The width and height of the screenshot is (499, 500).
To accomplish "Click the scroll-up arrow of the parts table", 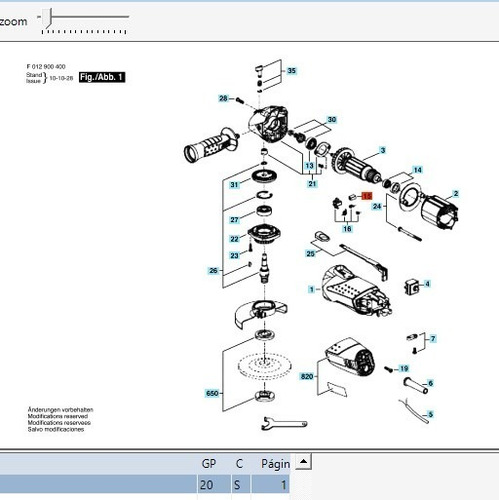I will (304, 462).
